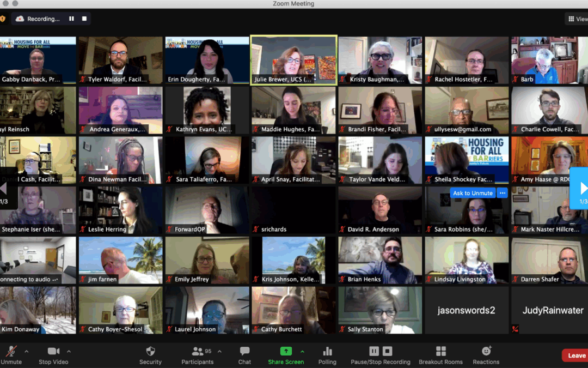Open the Chat panel

click(244, 354)
